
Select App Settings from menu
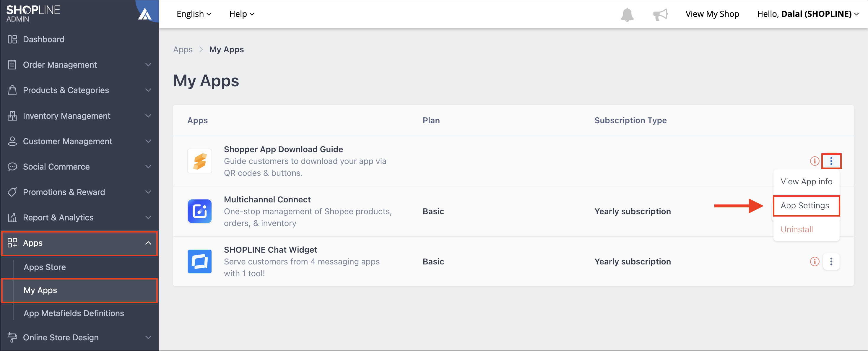[806, 205]
